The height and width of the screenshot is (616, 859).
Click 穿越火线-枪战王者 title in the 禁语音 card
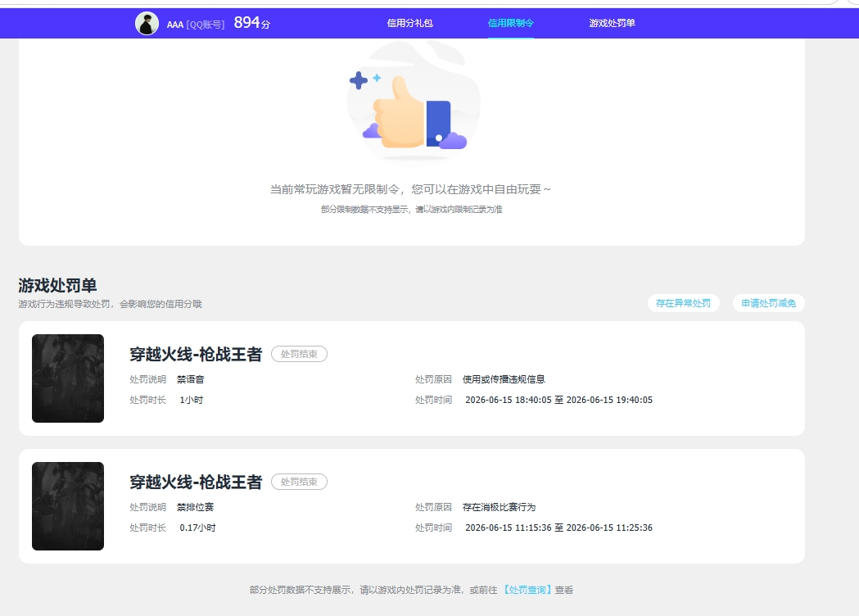point(197,355)
